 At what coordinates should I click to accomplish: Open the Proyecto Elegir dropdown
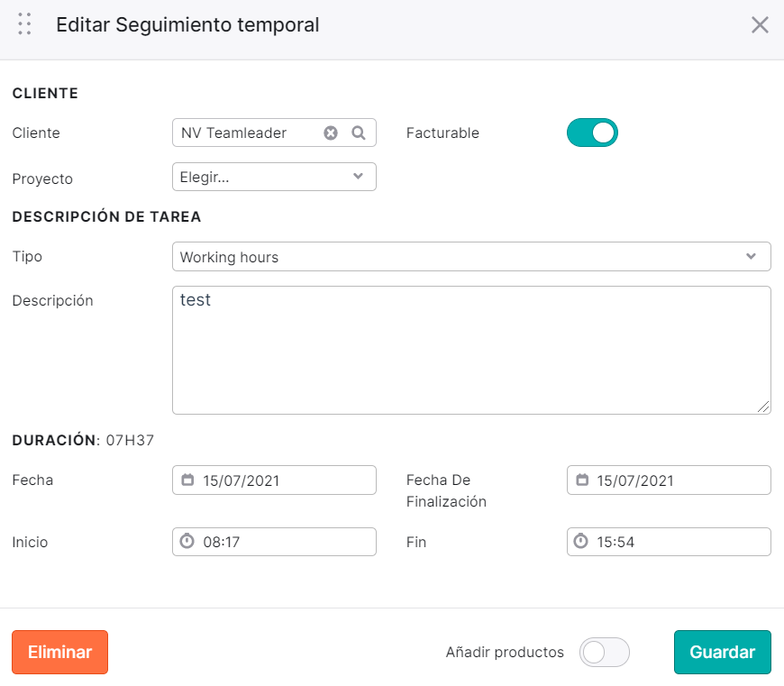click(274, 177)
